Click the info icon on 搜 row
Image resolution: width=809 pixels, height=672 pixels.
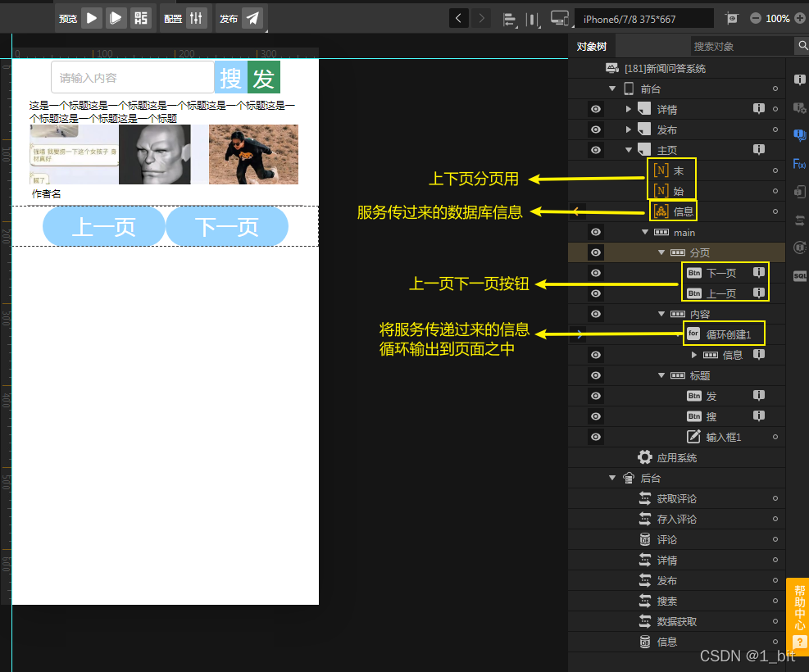point(758,415)
